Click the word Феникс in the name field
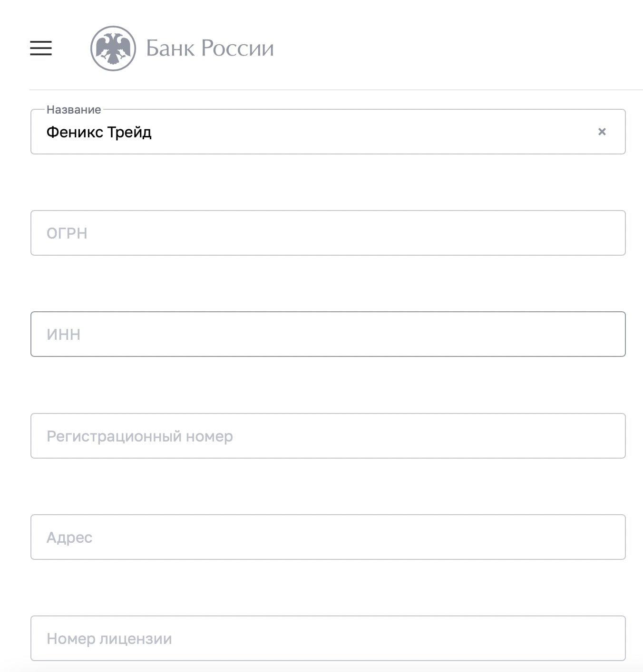Viewport: 643px width, 672px height. tap(75, 132)
